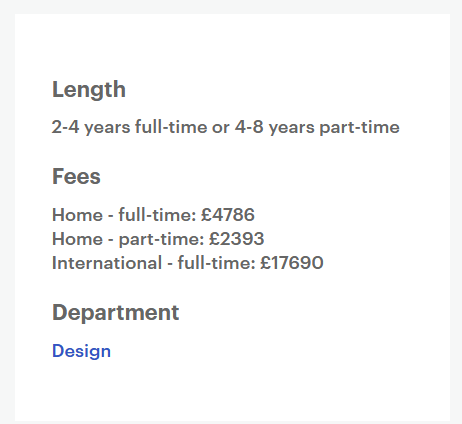Click the word 'Home' in the full-time fee line
The height and width of the screenshot is (424, 462).
click(x=77, y=215)
